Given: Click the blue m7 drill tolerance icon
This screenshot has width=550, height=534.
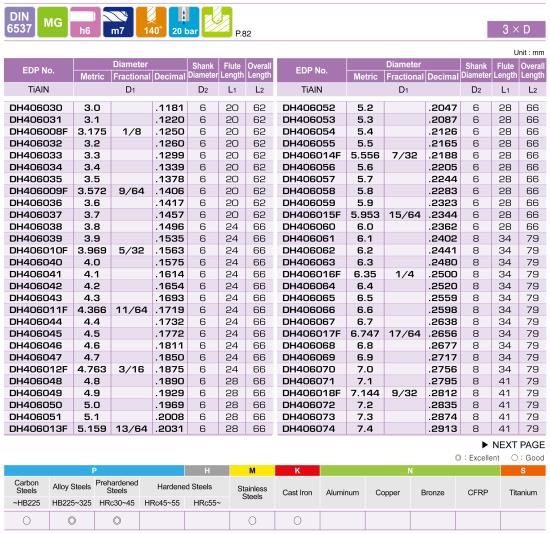Looking at the screenshot, I should (118, 22).
